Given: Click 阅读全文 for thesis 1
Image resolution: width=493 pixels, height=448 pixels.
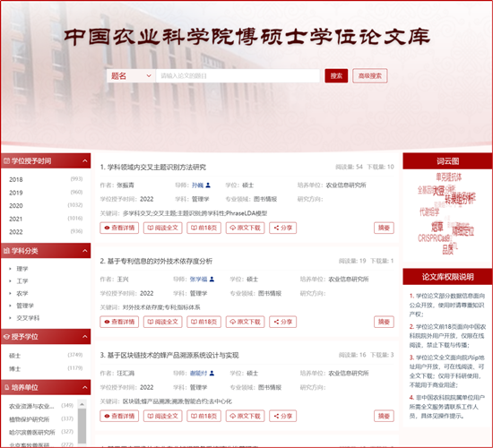Looking at the screenshot, I should point(163,228).
